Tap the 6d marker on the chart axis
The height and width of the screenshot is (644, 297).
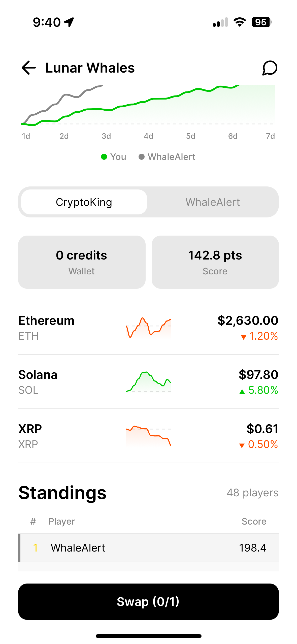[233, 136]
